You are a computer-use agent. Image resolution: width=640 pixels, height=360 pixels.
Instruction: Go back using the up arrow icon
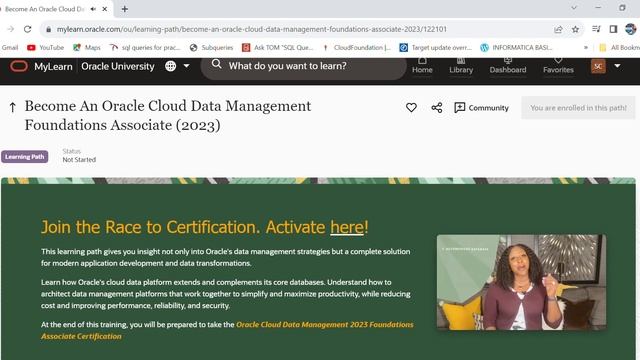click(x=13, y=107)
